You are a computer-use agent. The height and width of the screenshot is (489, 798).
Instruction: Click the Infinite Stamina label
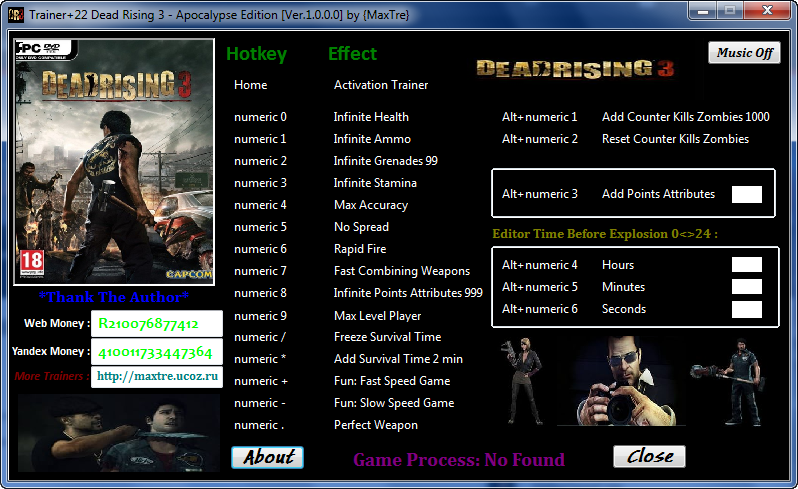(375, 183)
